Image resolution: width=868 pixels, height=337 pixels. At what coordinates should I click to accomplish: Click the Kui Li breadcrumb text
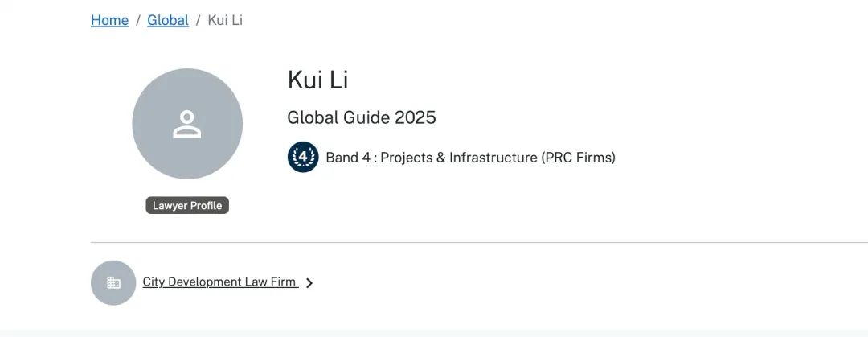(225, 20)
